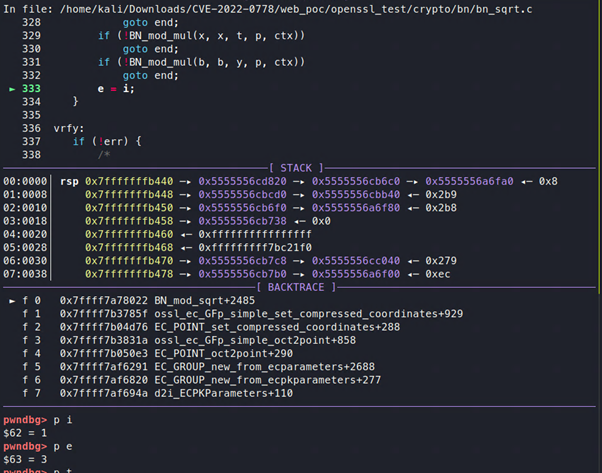Viewport: 602px width, 473px height.
Task: Click the current-line arrow marker at line 333
Action: 12,89
